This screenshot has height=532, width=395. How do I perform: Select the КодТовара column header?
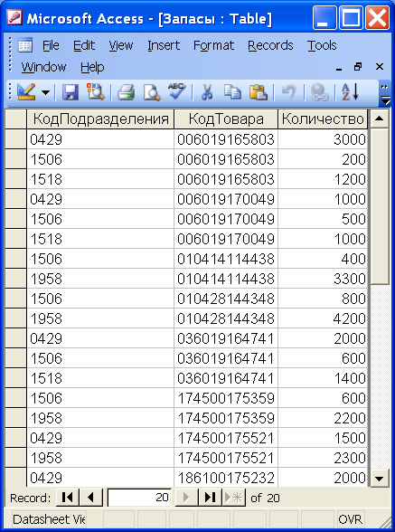point(226,119)
